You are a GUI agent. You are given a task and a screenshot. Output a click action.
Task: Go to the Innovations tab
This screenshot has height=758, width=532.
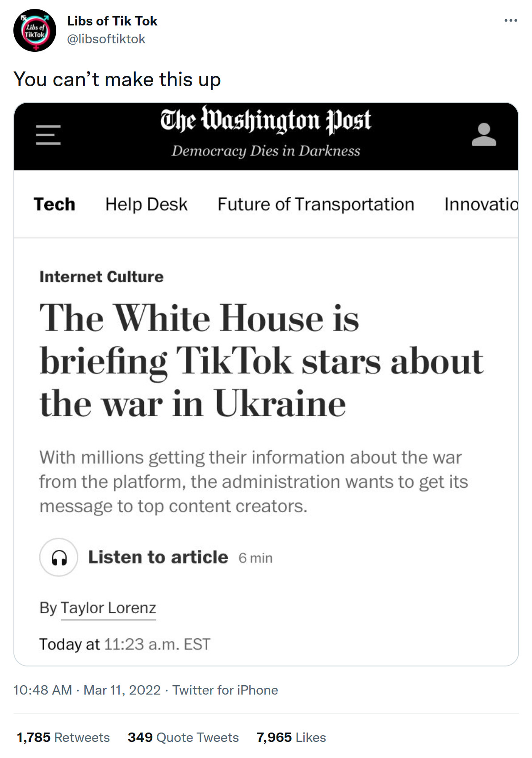click(x=481, y=205)
